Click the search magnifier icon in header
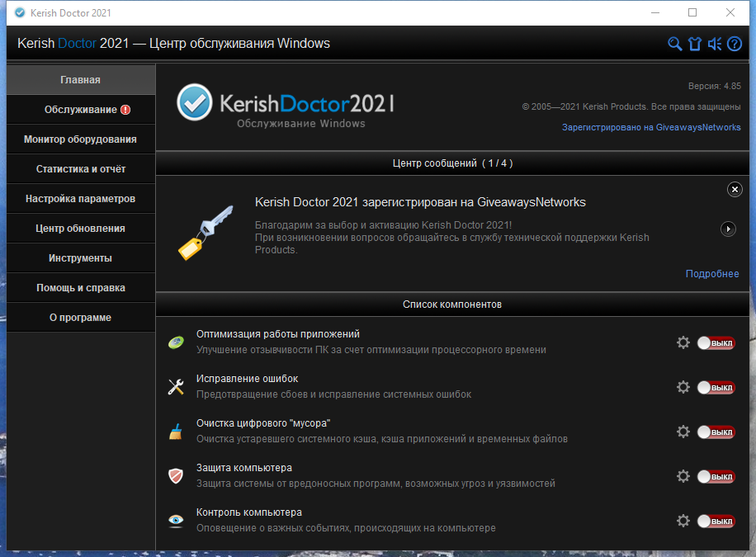The image size is (756, 557). click(674, 44)
